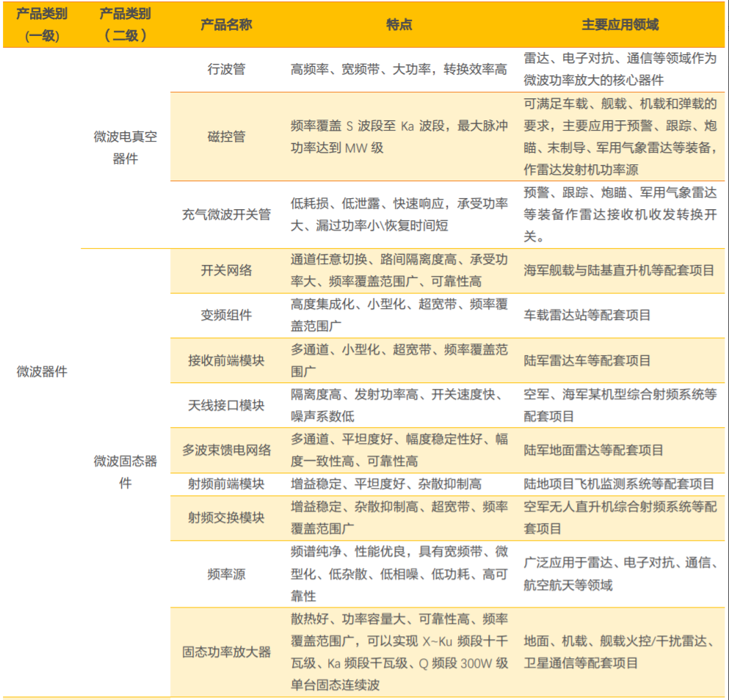Viewport: 729px width, 700px height.
Task: Click product name 射频交换模块
Action: (226, 517)
